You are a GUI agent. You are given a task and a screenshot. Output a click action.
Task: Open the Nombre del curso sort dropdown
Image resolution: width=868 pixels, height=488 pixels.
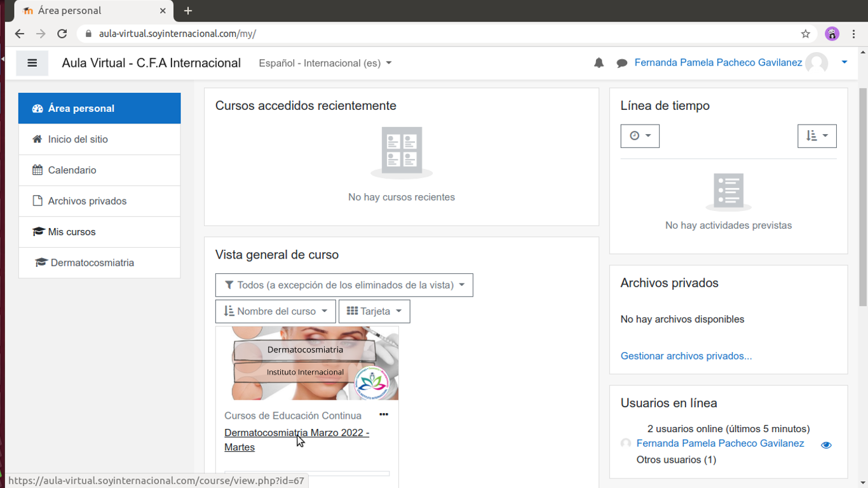tap(275, 311)
